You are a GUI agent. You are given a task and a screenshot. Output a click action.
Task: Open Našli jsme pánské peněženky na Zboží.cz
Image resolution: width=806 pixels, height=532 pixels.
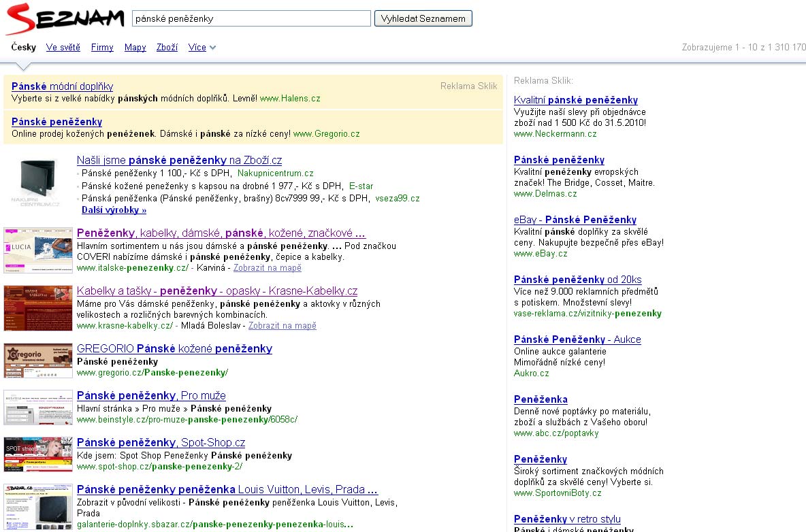pos(180,161)
